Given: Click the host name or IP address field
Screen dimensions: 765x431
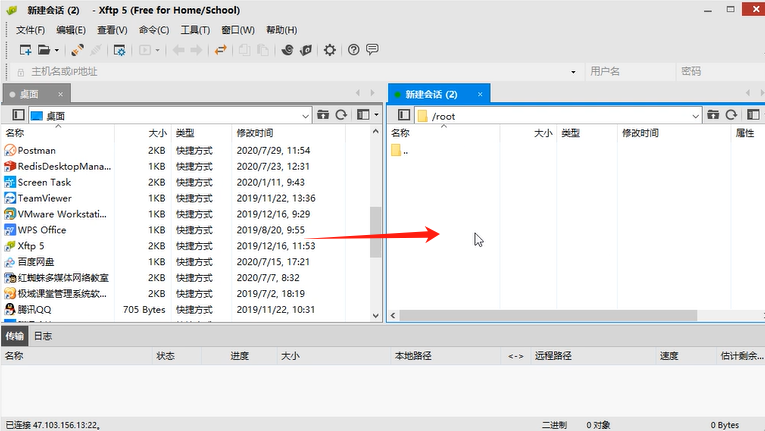Looking at the screenshot, I should click(x=298, y=72).
